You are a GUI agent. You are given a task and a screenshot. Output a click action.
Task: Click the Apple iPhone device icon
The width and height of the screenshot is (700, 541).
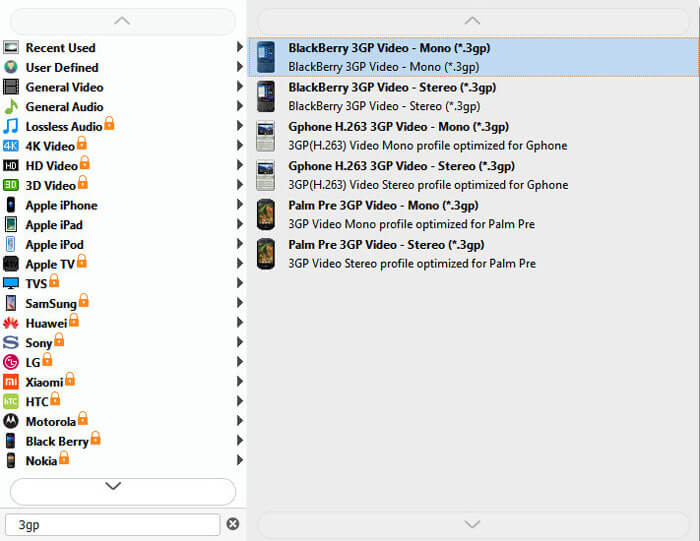[11, 205]
